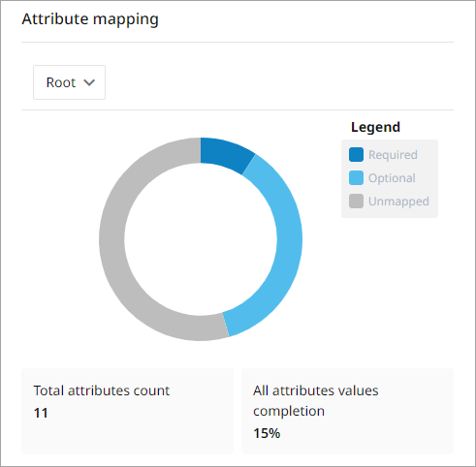Click the 11 attributes count value
The height and width of the screenshot is (467, 476).
pos(41,413)
